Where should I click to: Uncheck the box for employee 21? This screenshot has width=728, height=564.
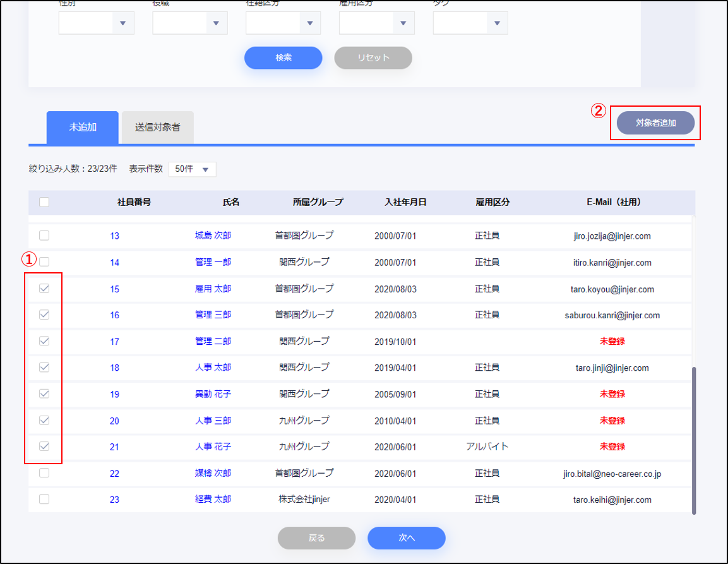tap(44, 447)
